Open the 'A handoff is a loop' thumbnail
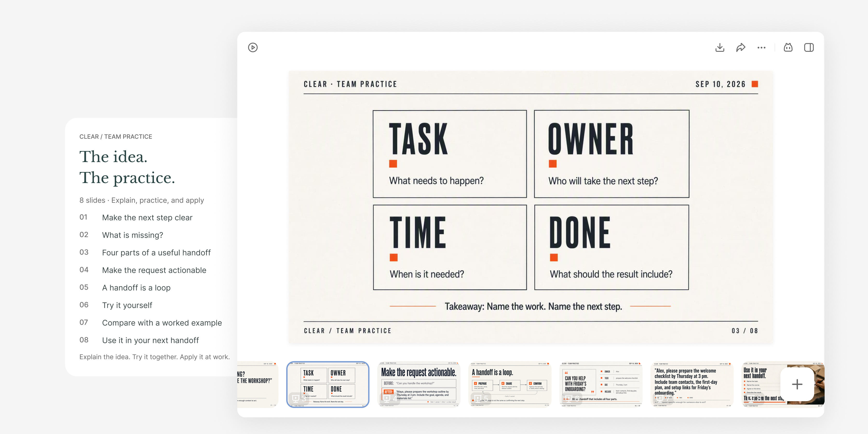 pos(510,385)
